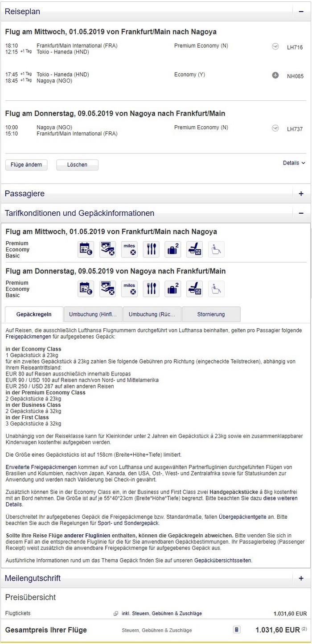
Task: Open the Freigepäckmengen link
Action: pos(28,337)
